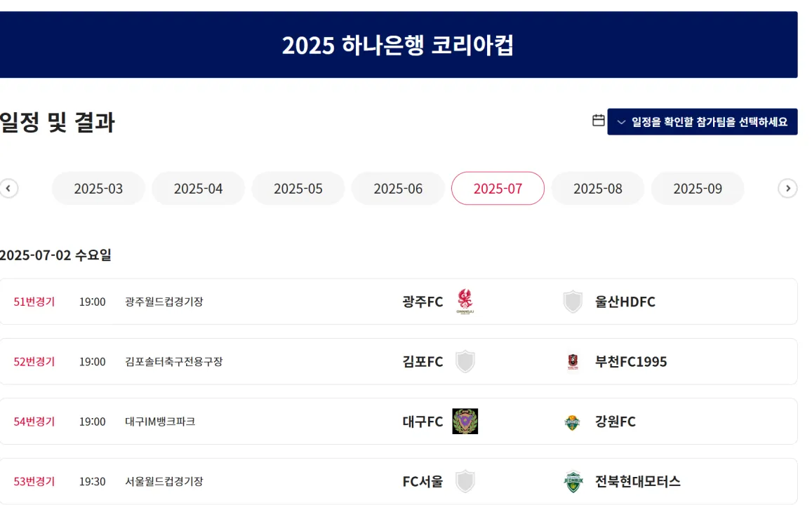Viewport: 812px width, 505px height.
Task: Click the FC서울 placeholder shield icon
Action: (x=465, y=481)
